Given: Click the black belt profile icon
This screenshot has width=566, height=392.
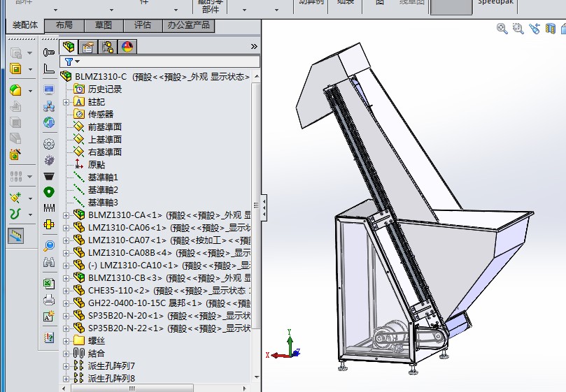Looking at the screenshot, I should tap(49, 176).
